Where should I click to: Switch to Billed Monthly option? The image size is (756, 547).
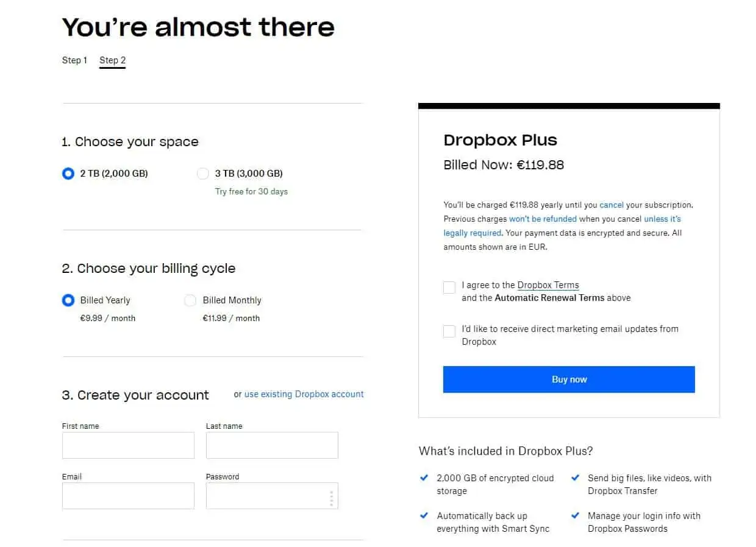pyautogui.click(x=190, y=300)
